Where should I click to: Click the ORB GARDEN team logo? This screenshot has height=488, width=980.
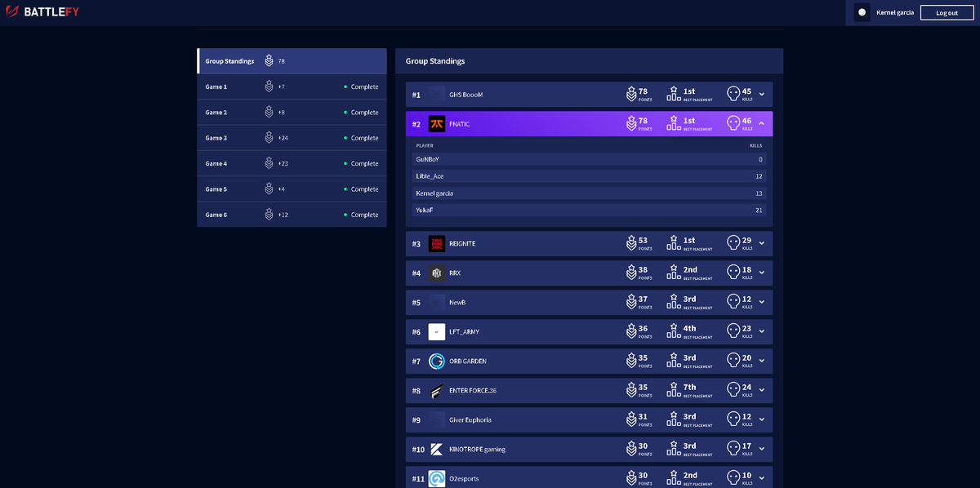436,361
